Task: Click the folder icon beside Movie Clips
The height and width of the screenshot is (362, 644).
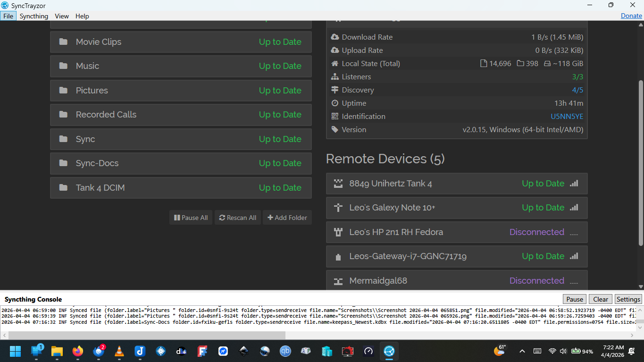Action: [x=63, y=42]
